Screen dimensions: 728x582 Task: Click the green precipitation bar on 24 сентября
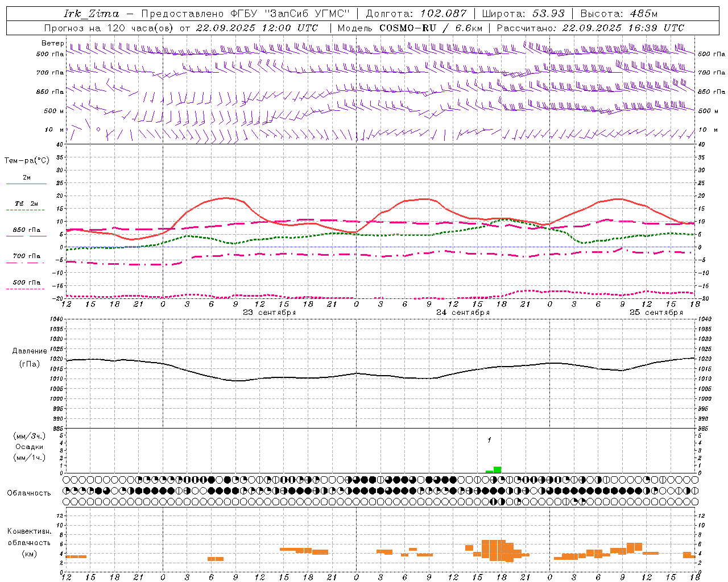point(498,469)
